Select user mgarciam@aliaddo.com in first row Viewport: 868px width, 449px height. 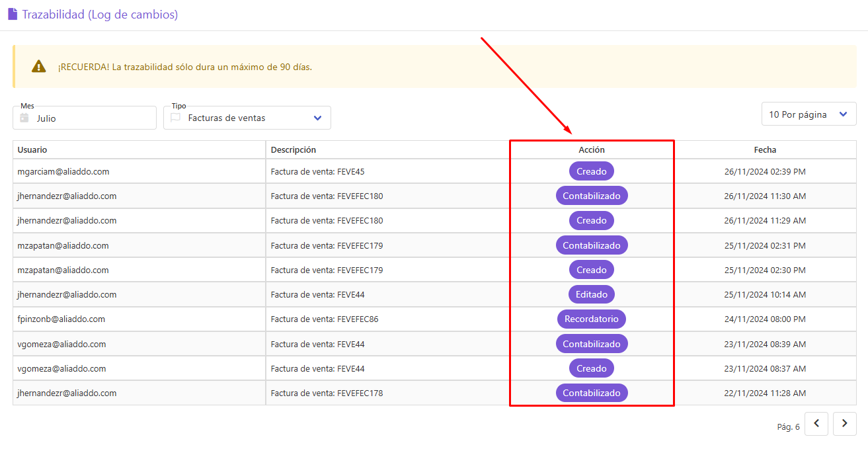point(63,171)
